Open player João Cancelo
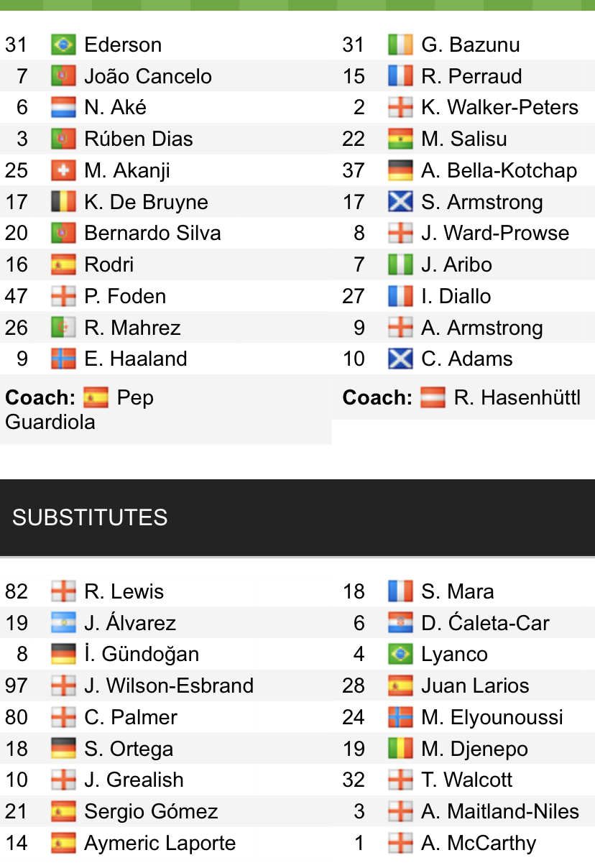Screen dimensions: 595x868 tap(147, 76)
